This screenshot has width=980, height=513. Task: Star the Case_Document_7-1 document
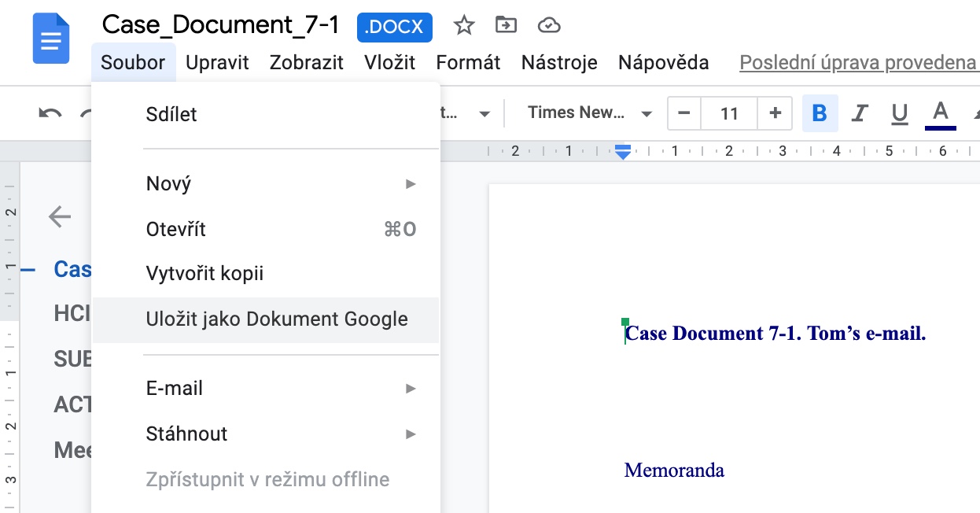coord(464,26)
